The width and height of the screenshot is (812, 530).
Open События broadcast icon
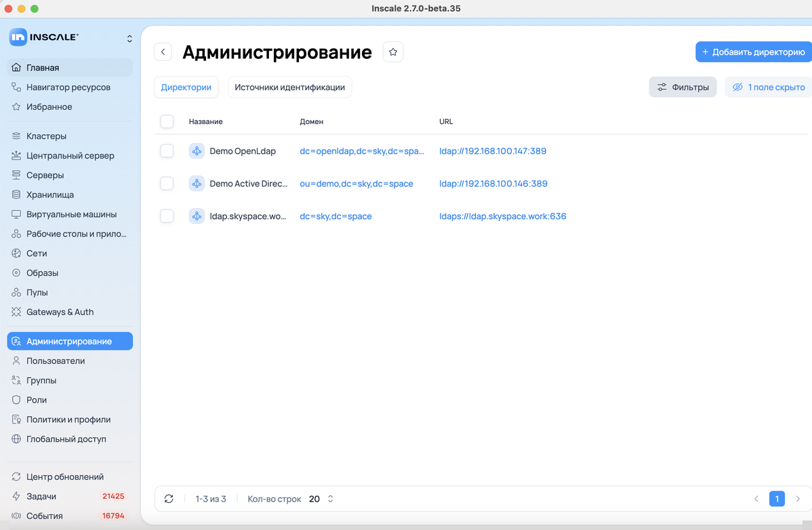(x=16, y=516)
